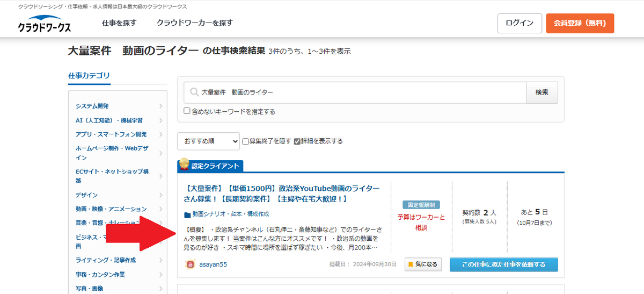Click the blue この仕事に似た仕事を依頼する button
The height and width of the screenshot is (294, 644).
[x=503, y=264]
